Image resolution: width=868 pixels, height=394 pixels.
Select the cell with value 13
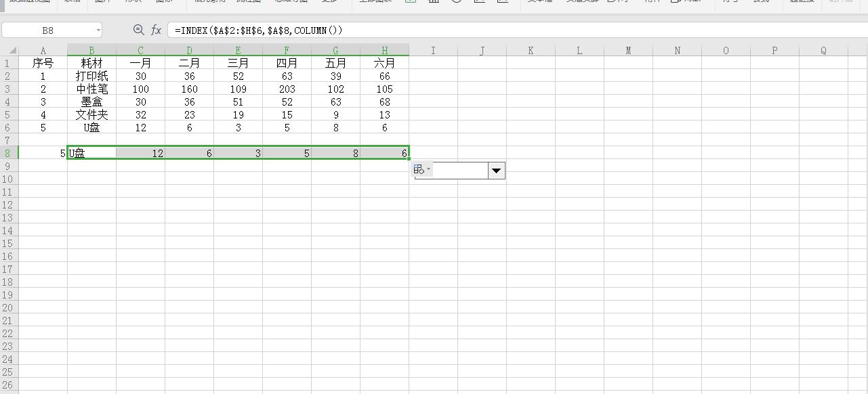click(385, 114)
